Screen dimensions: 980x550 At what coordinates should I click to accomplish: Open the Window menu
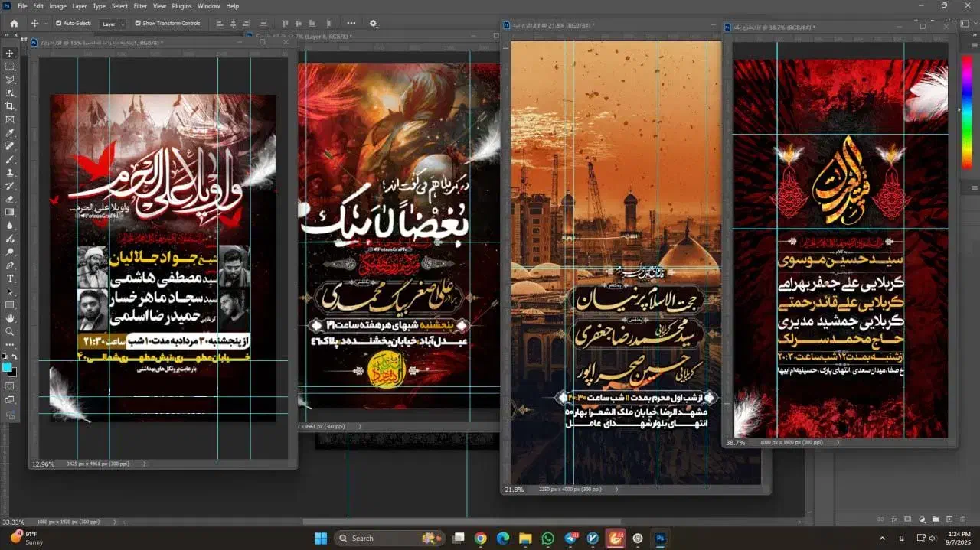tap(208, 5)
